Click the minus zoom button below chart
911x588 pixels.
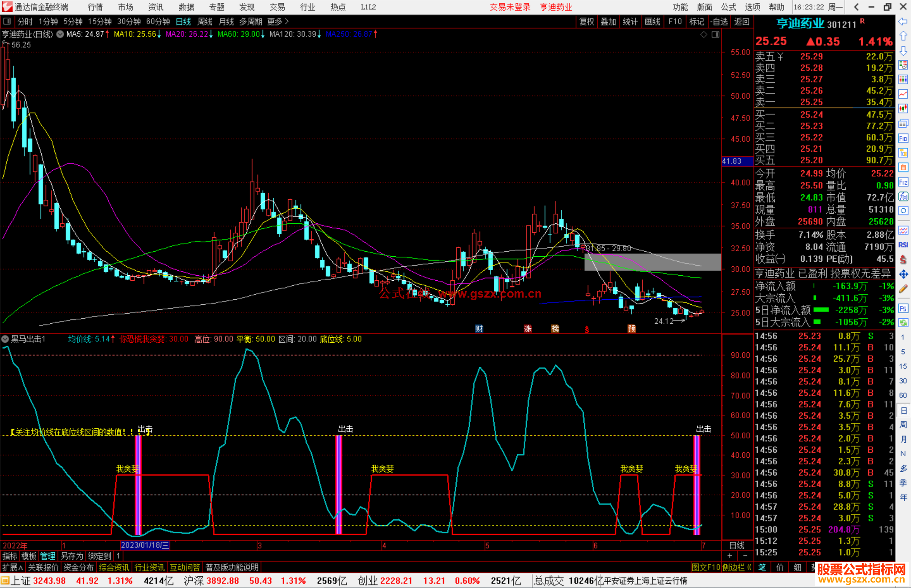[745, 556]
